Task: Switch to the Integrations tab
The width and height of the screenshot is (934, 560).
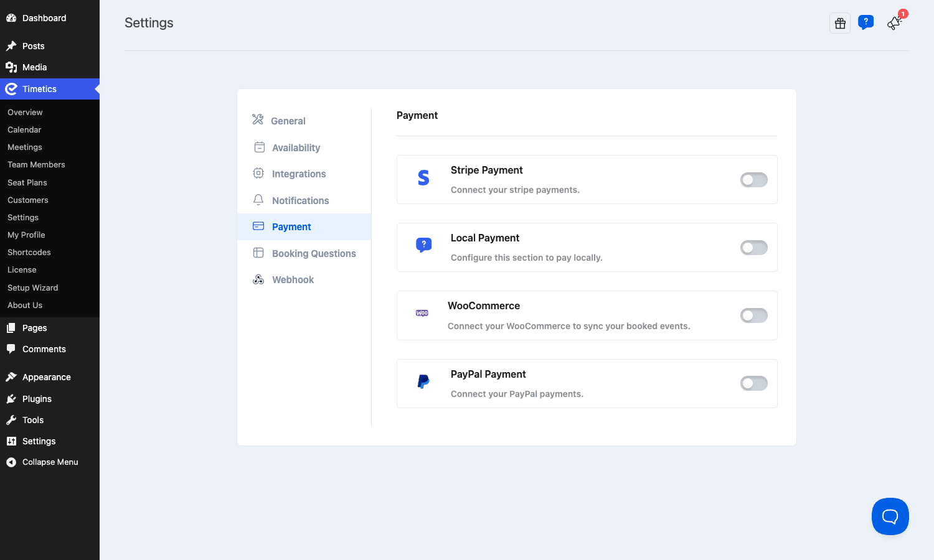Action: click(x=304, y=174)
